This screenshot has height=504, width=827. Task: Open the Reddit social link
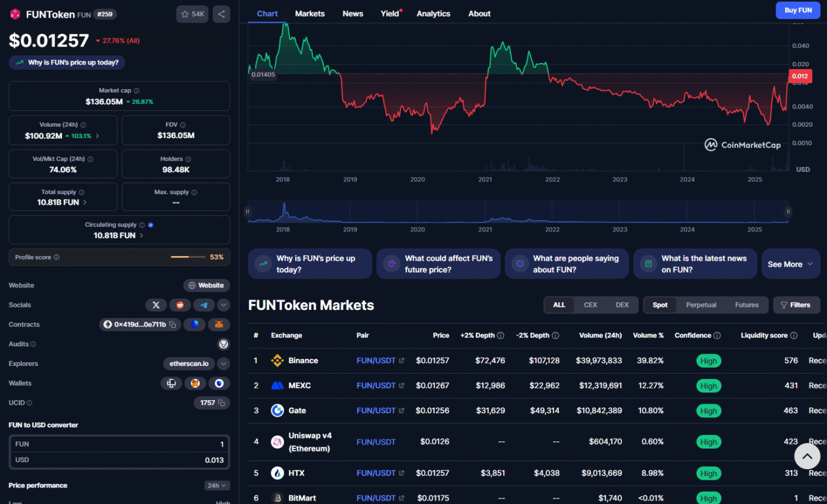point(180,305)
